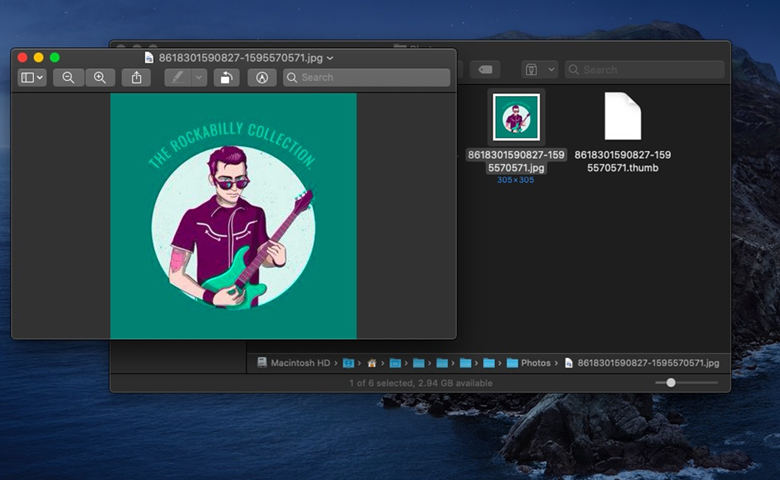Click the Tags button in Finder's toolbar
The image size is (780, 480).
click(x=485, y=70)
